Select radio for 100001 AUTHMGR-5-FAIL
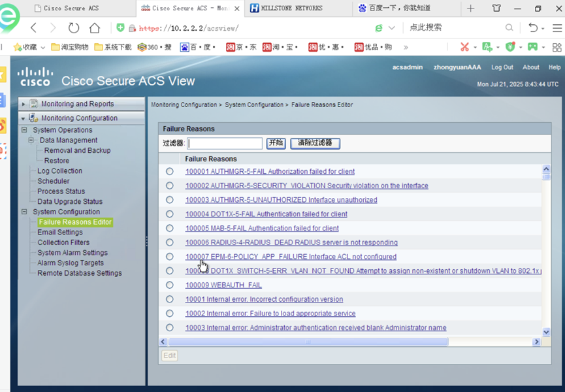 (169, 171)
